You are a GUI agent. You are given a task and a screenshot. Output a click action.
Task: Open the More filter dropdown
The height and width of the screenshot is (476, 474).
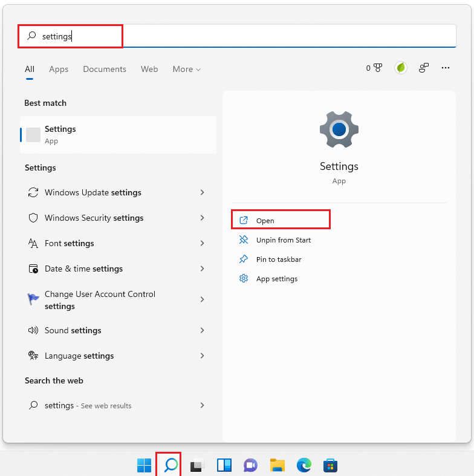tap(187, 69)
